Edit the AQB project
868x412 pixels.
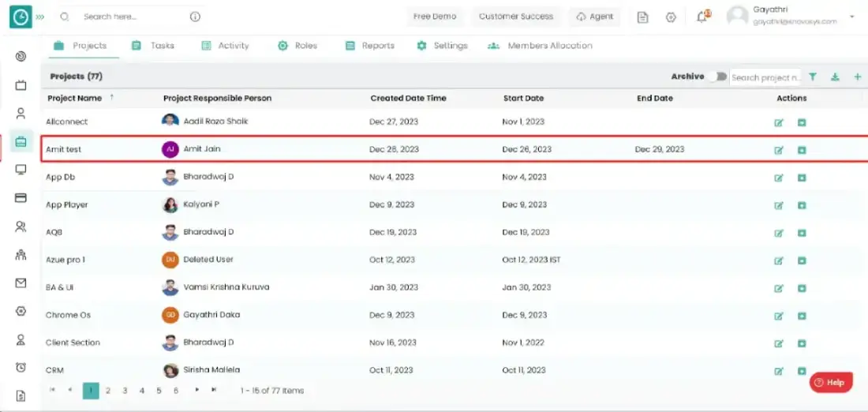pos(779,233)
